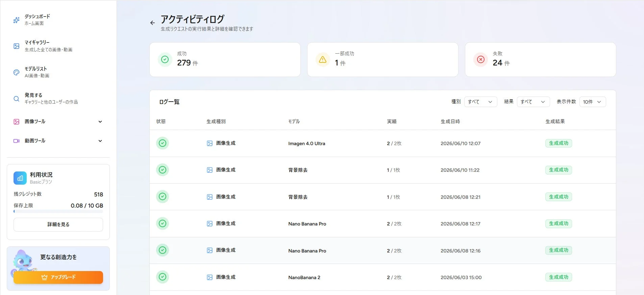Screen dimensions: 644x295
Task: Click image icon in the 2026/06/10 11:22 row
Action: tap(209, 170)
